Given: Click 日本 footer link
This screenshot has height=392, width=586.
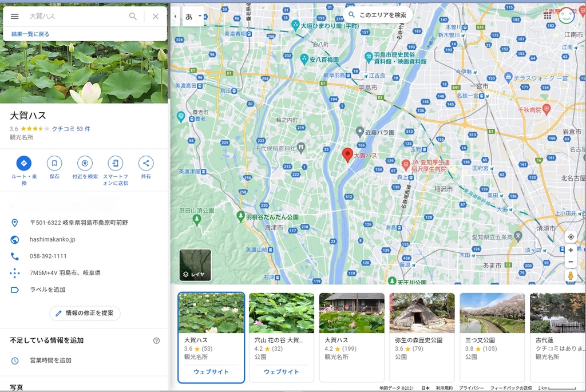Looking at the screenshot, I should coord(425,388).
